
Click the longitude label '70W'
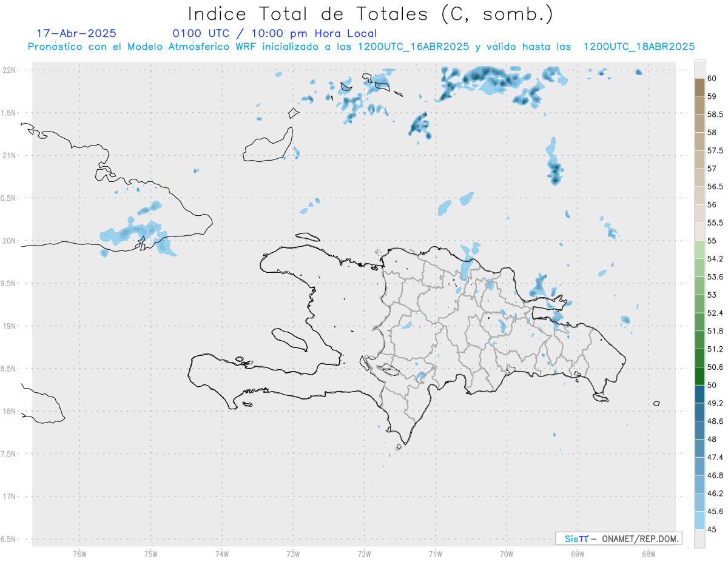click(506, 554)
